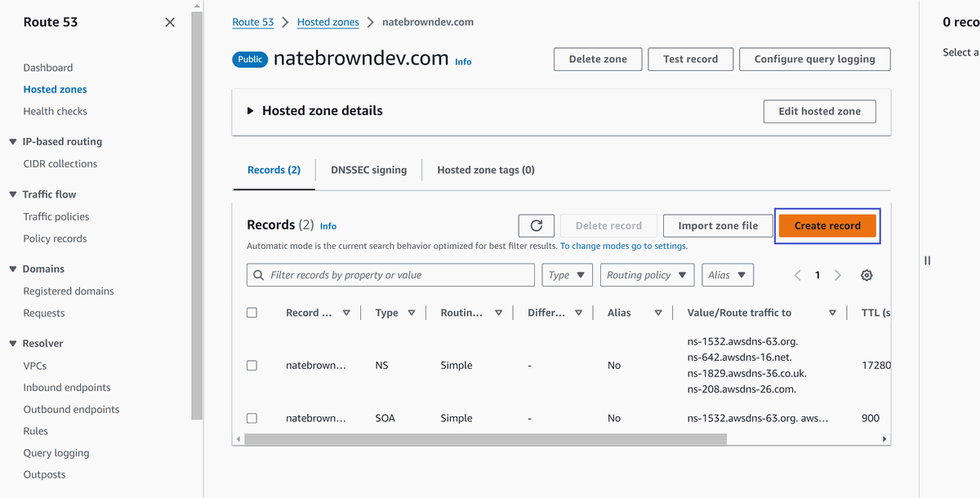Open Traffic policies in sidebar
Viewport: 980px width, 498px height.
pyautogui.click(x=56, y=217)
